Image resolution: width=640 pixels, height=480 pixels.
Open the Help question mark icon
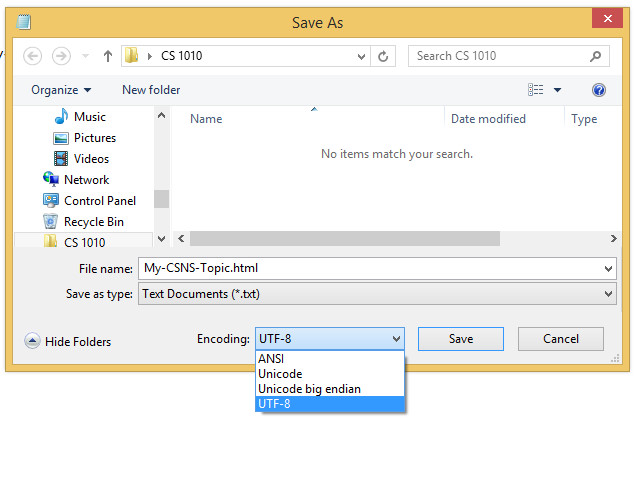(599, 90)
